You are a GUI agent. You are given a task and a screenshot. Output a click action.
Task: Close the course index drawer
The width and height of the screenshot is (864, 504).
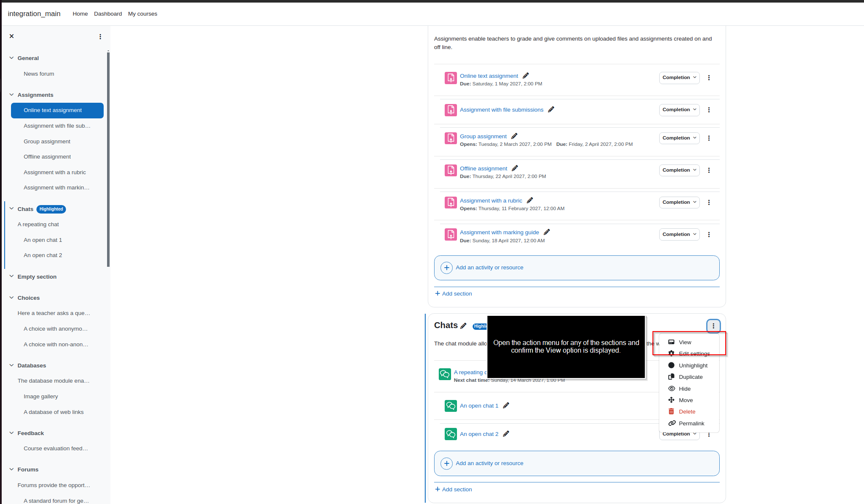pos(12,36)
